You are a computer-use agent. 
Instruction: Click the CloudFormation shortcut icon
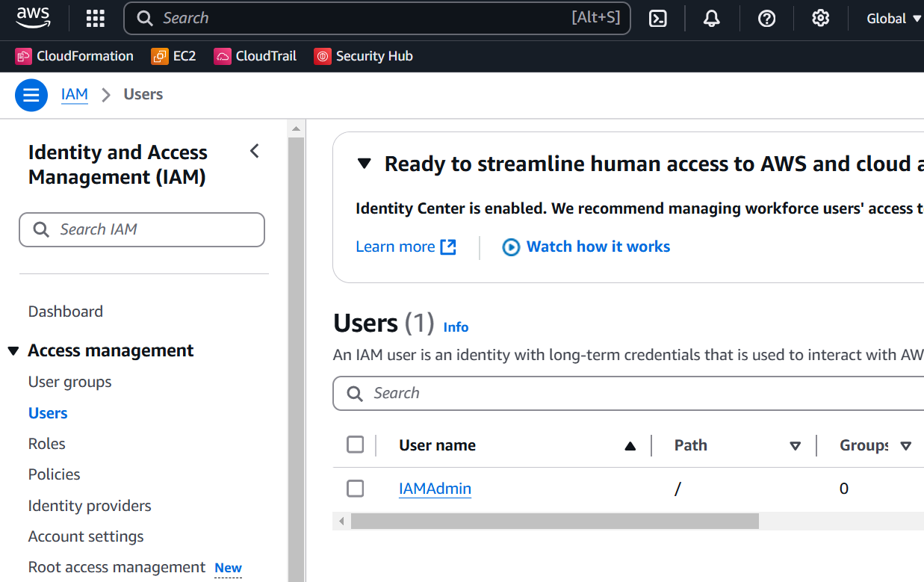point(24,56)
